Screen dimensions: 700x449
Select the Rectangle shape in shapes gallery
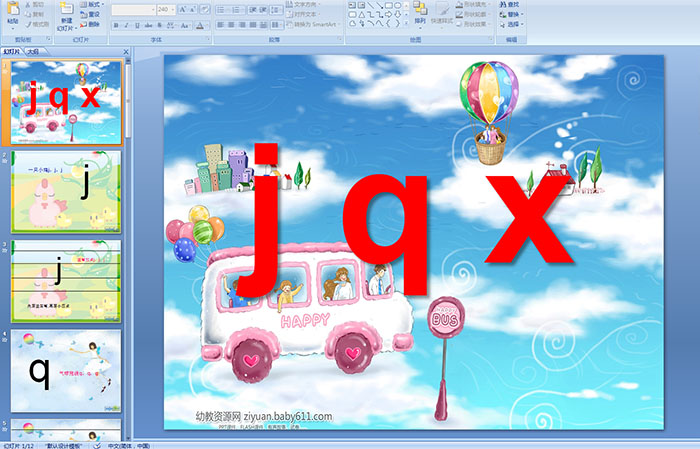[x=389, y=5]
